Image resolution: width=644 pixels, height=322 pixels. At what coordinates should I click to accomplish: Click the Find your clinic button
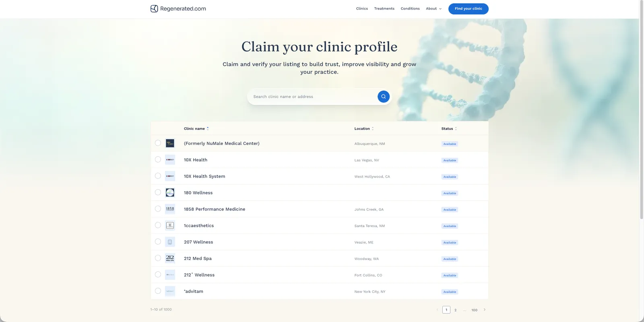click(468, 9)
